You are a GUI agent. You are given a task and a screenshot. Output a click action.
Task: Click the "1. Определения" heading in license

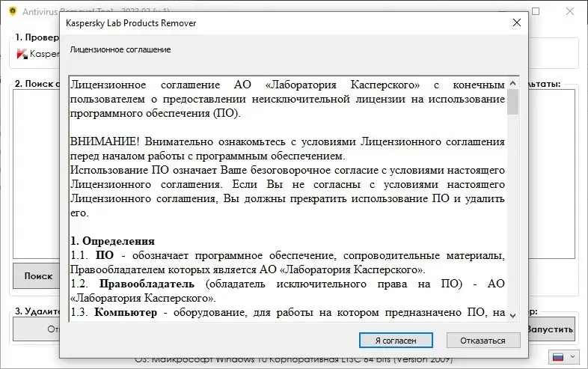(x=112, y=241)
